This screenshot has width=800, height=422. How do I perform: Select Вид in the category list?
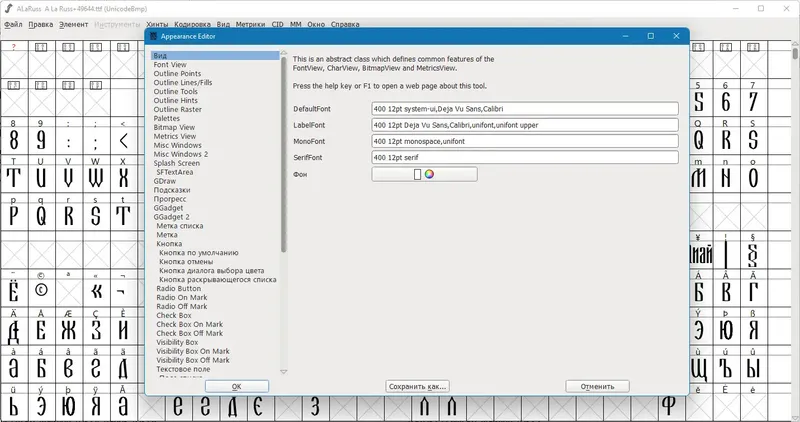[215, 56]
